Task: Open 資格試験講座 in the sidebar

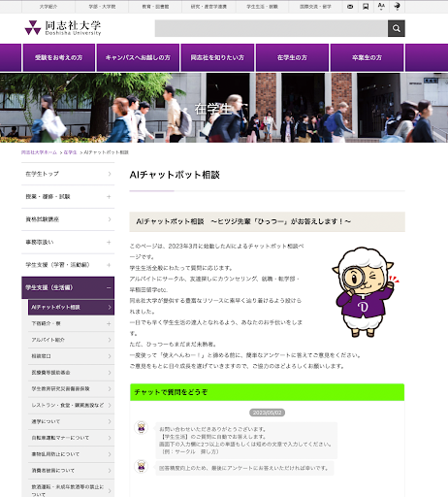Action: click(68, 219)
